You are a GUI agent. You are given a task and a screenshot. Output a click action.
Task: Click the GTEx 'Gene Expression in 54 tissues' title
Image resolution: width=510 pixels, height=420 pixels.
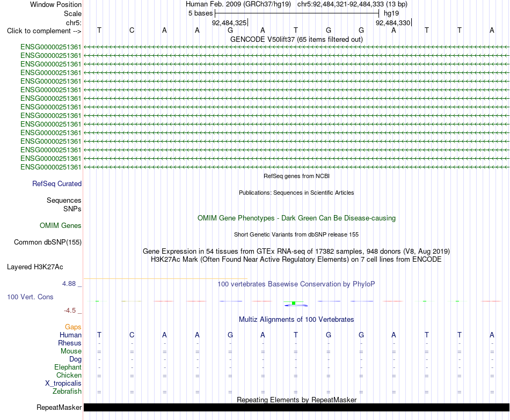point(296,251)
